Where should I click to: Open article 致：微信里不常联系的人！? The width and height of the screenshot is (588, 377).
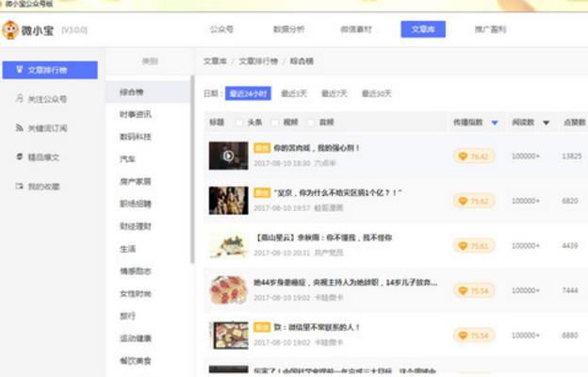tap(317, 327)
